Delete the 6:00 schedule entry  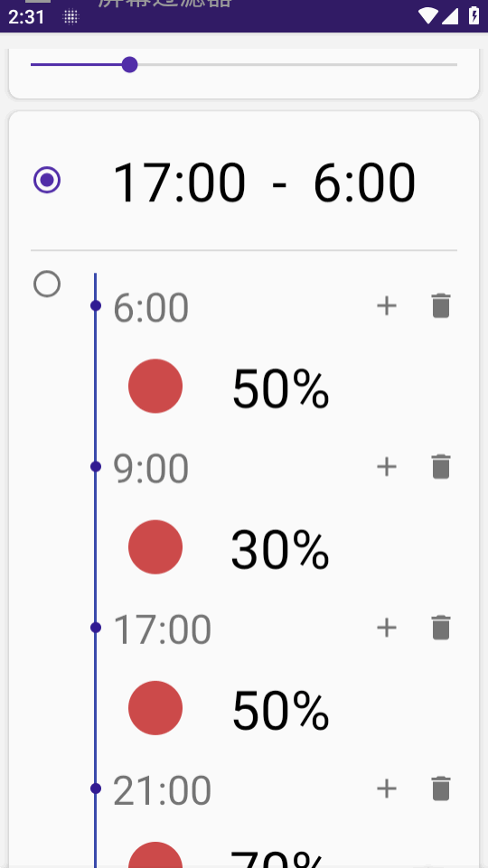pyautogui.click(x=441, y=305)
